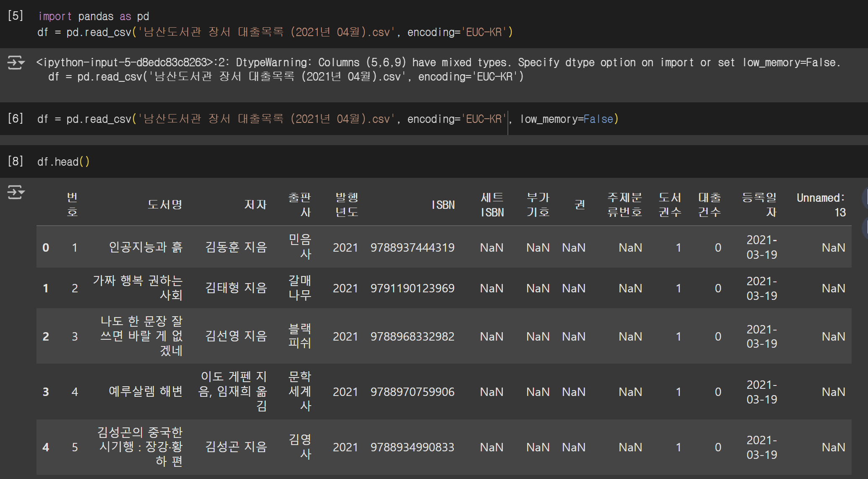Click the '도서권수' column header
Image resolution: width=868 pixels, height=479 pixels.
click(670, 205)
